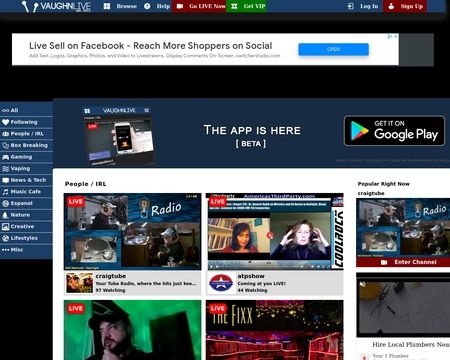Close the top Facebook ad
Image resolution: width=450 pixels, height=360 pixels.
tap(395, 36)
